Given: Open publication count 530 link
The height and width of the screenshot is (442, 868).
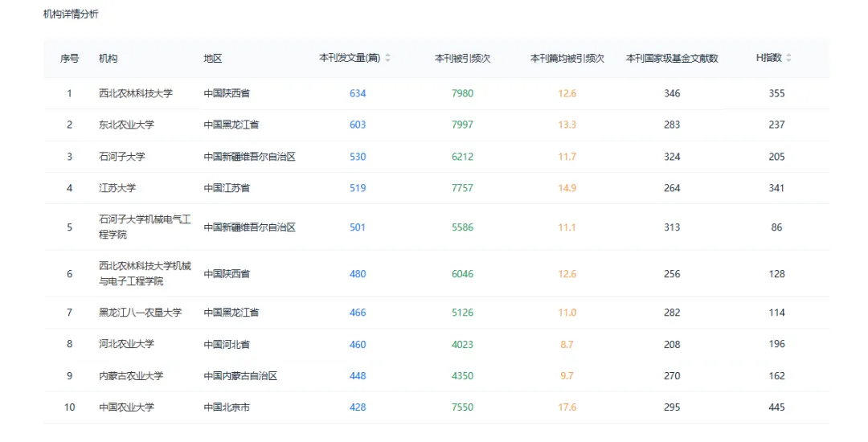Looking at the screenshot, I should pos(358,157).
